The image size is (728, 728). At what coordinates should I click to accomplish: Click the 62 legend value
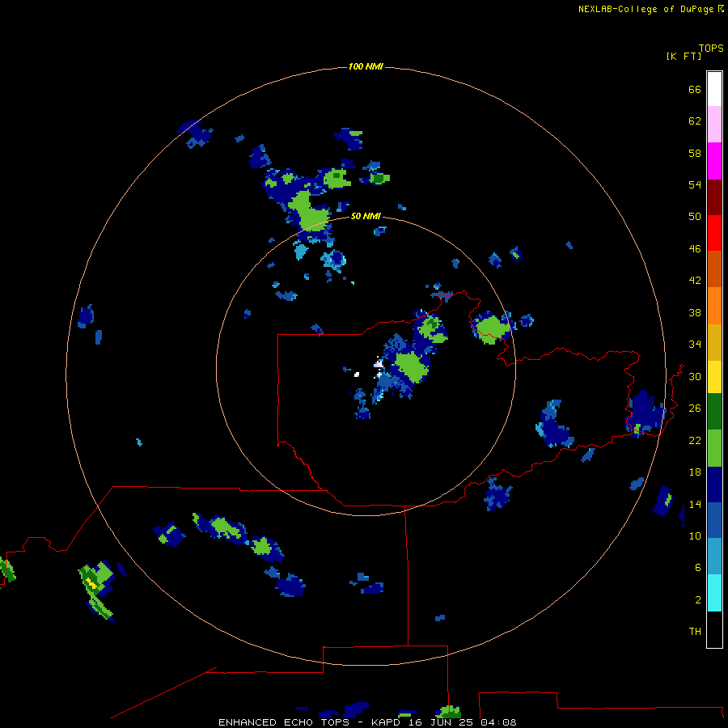(695, 121)
